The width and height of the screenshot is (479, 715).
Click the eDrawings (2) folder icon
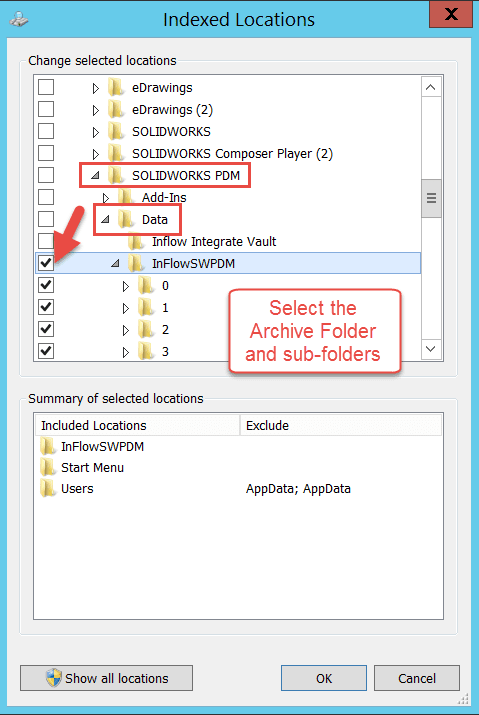(x=116, y=109)
